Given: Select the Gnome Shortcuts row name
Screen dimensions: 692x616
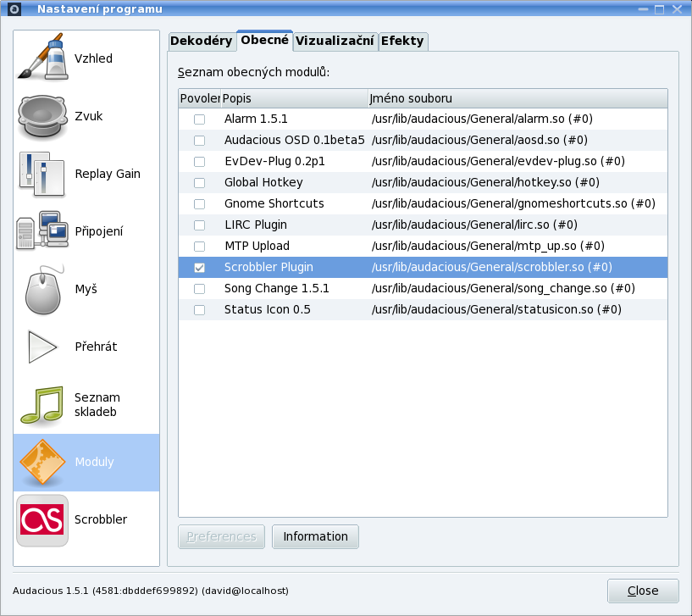Looking at the screenshot, I should point(274,203).
